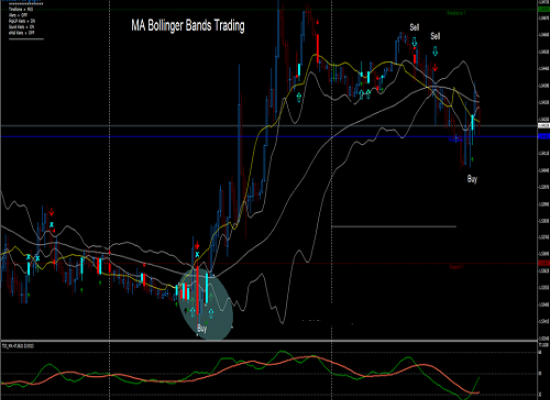Click the Buy label inside the highlighted ellipse
Image resolution: width=550 pixels, height=400 pixels.
click(x=202, y=329)
